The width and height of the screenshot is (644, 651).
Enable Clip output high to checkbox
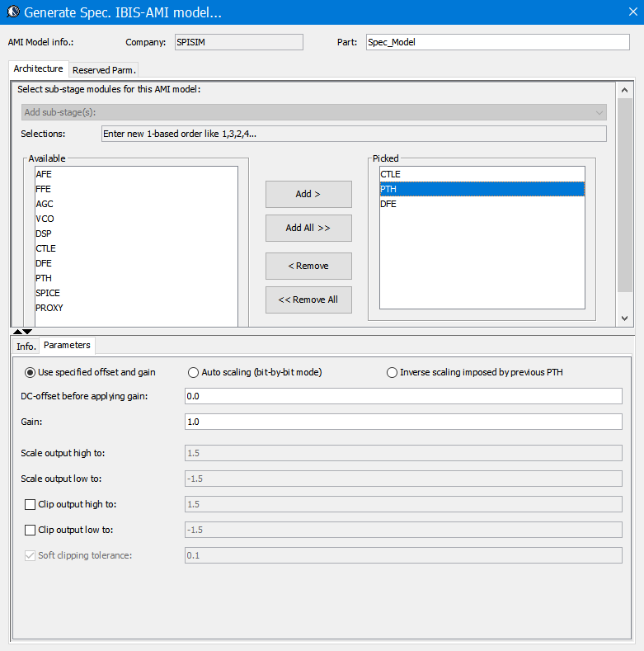[31, 504]
